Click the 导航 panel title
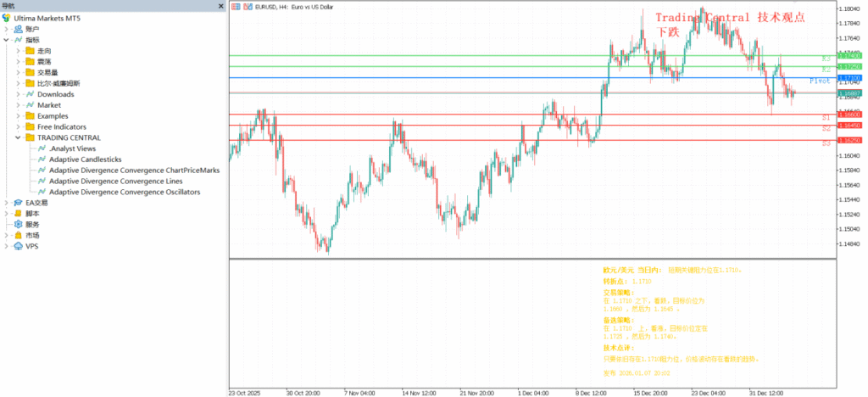868x397 pixels. coord(8,6)
